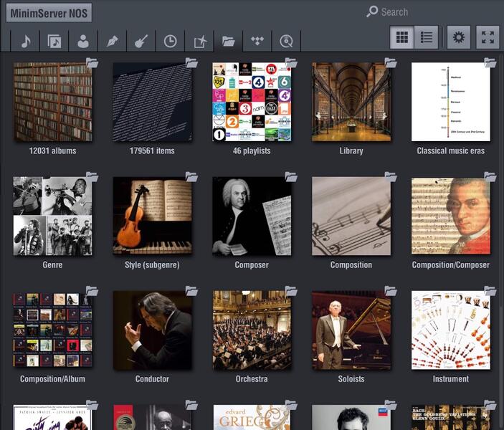Open the Conductor folder thumbnail

click(152, 330)
